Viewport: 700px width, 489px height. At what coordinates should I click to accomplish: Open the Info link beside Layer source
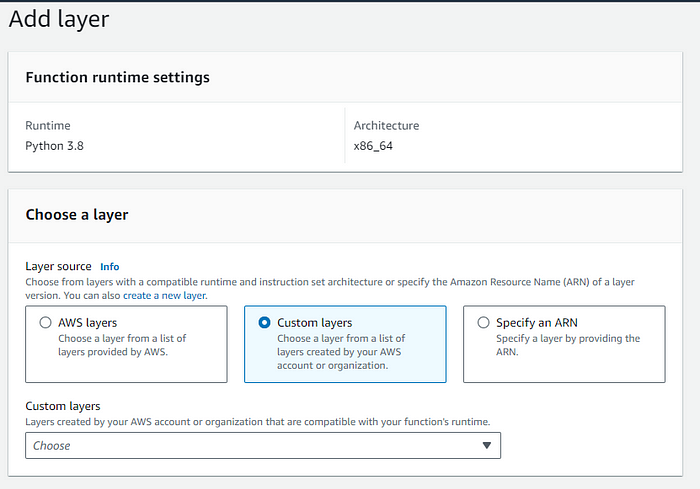click(x=109, y=267)
